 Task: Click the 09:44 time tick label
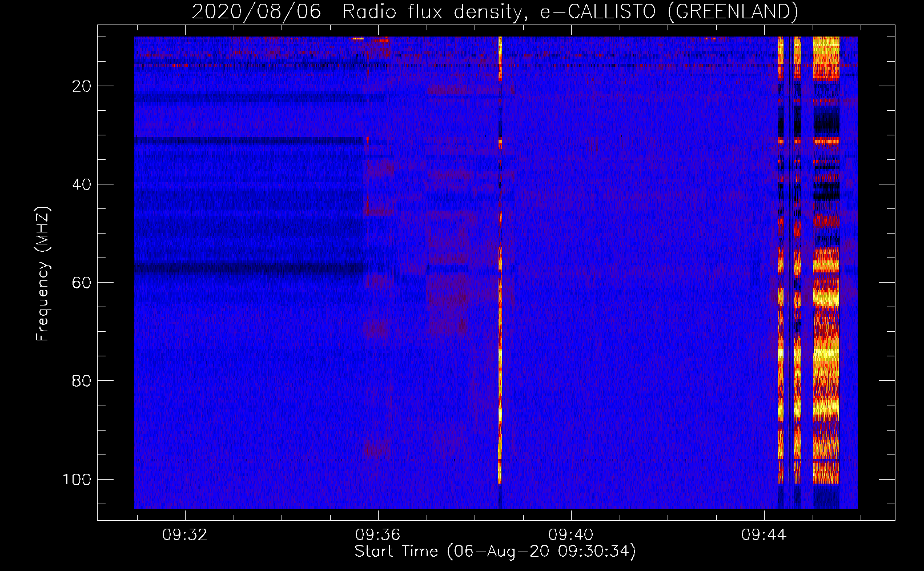coord(764,535)
